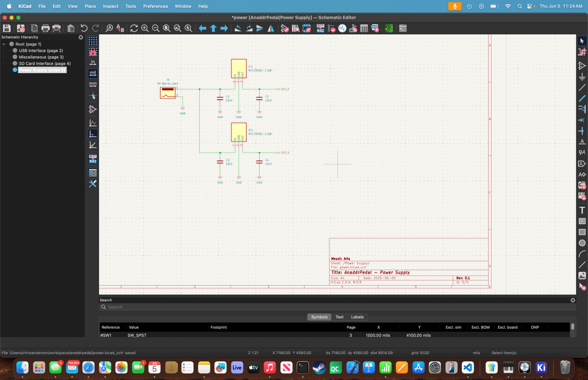This screenshot has height=380, width=588.
Task: Click the Paste clipboard icon
Action: tap(71, 28)
